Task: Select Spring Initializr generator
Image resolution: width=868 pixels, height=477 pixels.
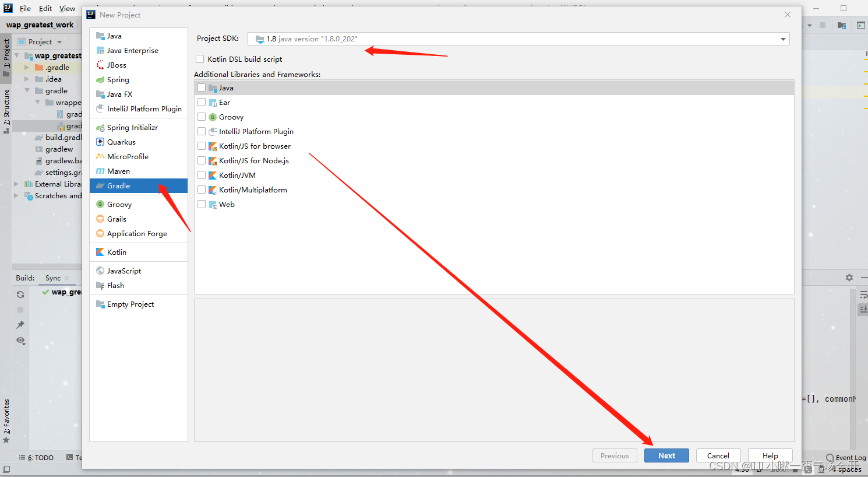Action: coord(139,128)
